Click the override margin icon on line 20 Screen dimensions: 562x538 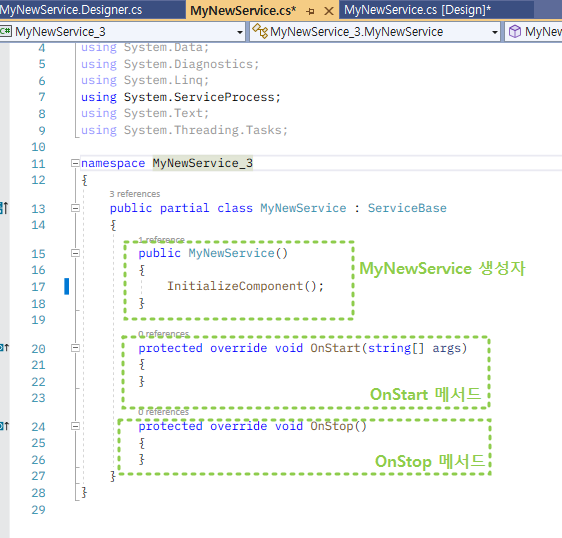(x=4, y=347)
